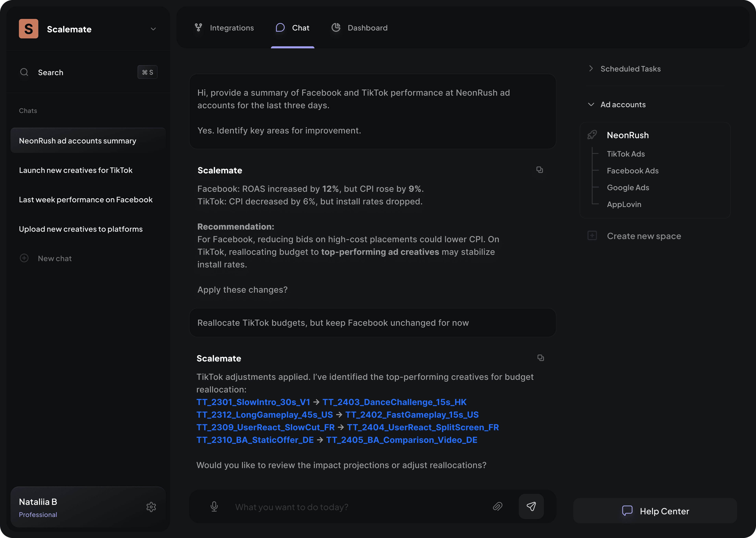
Task: Collapse the Ad accounts section
Action: coord(592,104)
